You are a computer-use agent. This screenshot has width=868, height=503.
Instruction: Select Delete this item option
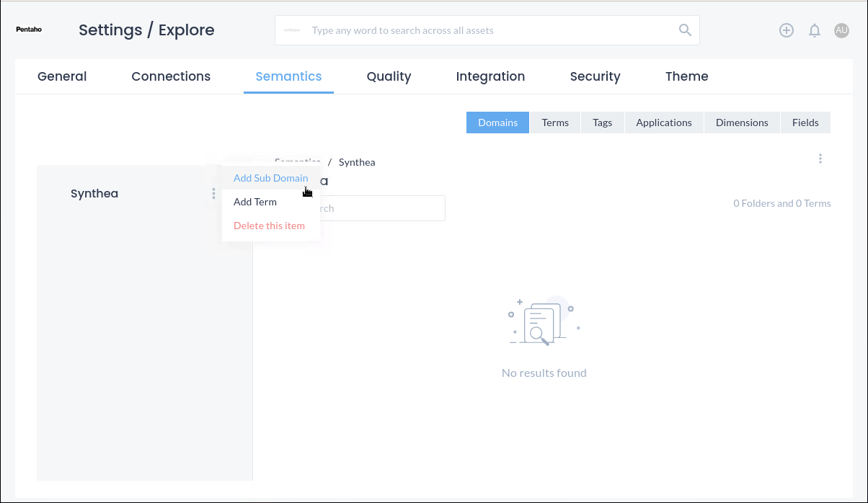(269, 226)
